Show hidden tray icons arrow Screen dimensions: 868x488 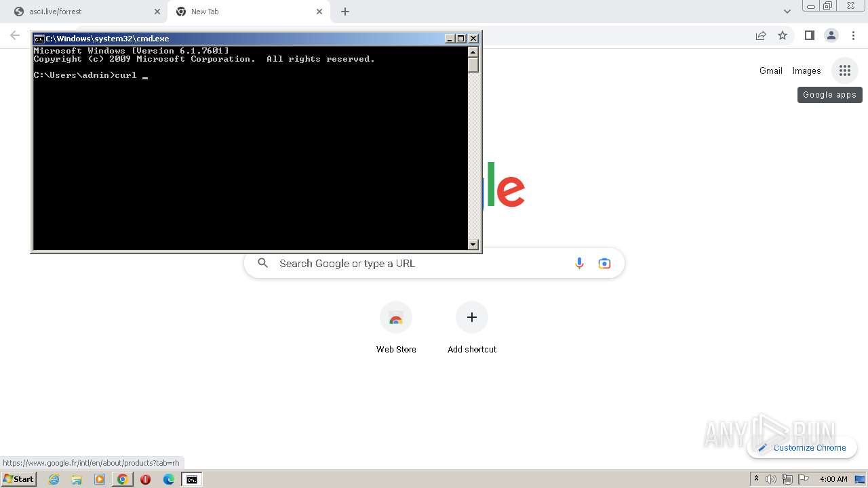pos(756,479)
